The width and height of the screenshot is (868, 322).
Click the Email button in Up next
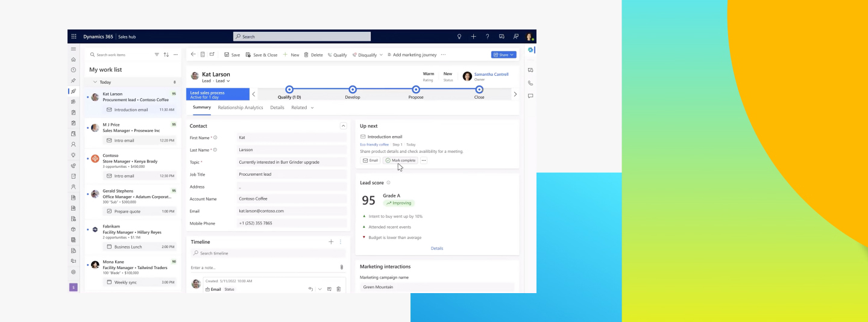pos(370,160)
